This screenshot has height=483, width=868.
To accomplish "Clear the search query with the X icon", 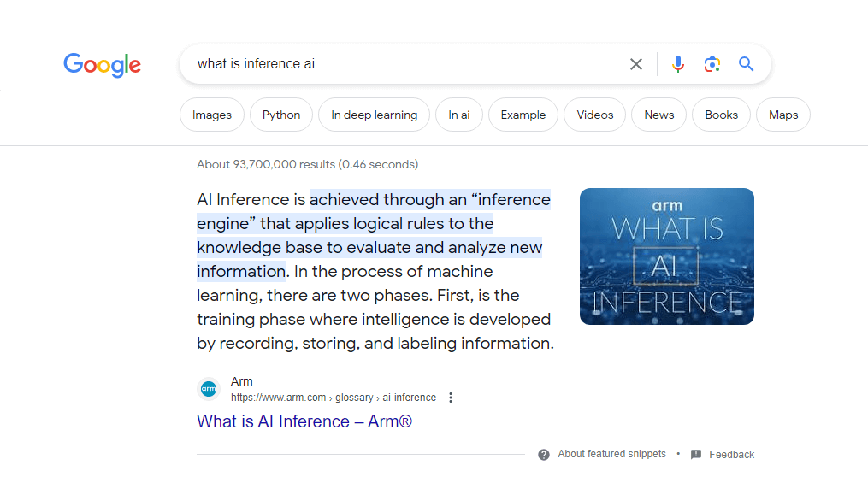I will (636, 64).
